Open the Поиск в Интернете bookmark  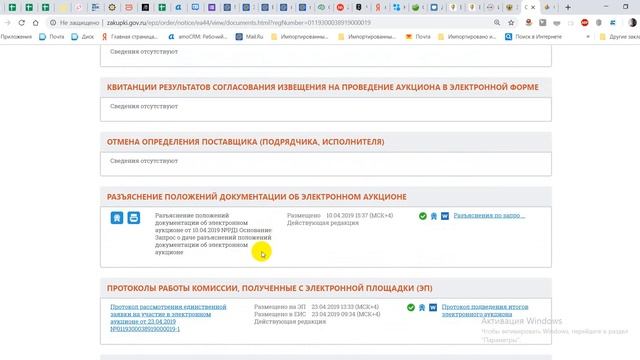coord(533,37)
